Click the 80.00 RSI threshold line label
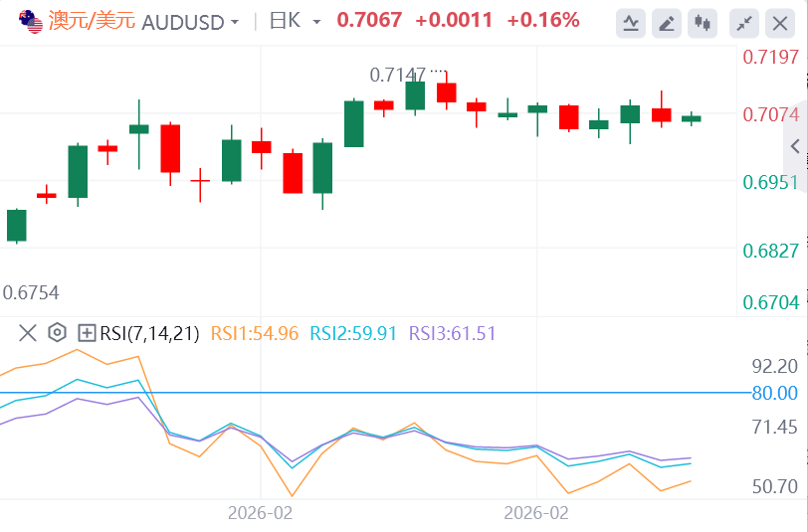Screen dimensions: 808x532 [x=774, y=393]
